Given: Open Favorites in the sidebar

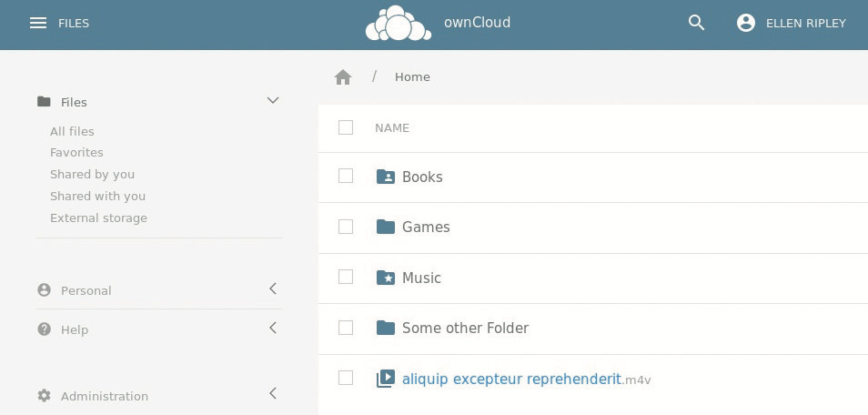Looking at the screenshot, I should point(76,153).
